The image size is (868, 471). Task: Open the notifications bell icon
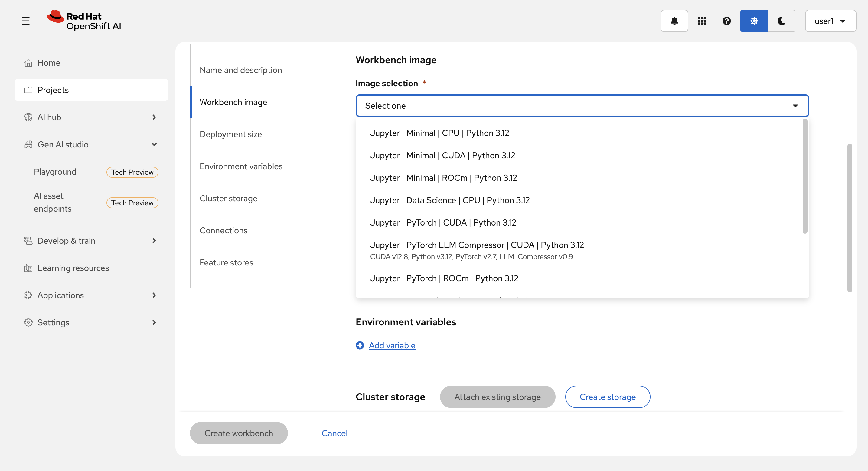tap(674, 21)
